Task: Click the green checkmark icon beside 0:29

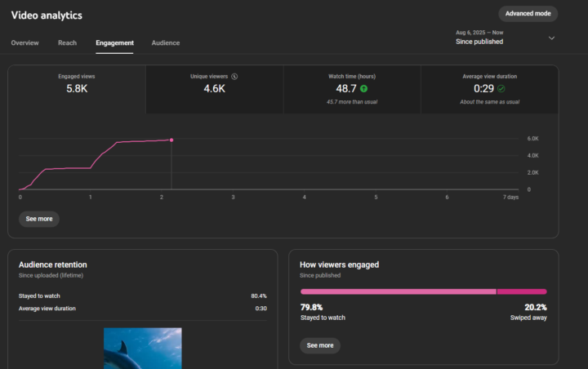Action: click(x=501, y=88)
